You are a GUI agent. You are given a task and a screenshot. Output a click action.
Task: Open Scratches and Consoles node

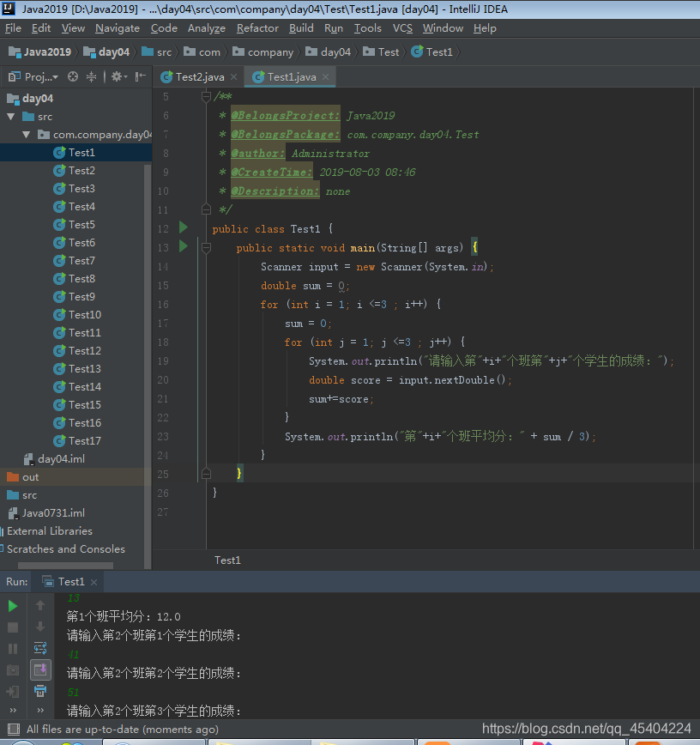(65, 549)
